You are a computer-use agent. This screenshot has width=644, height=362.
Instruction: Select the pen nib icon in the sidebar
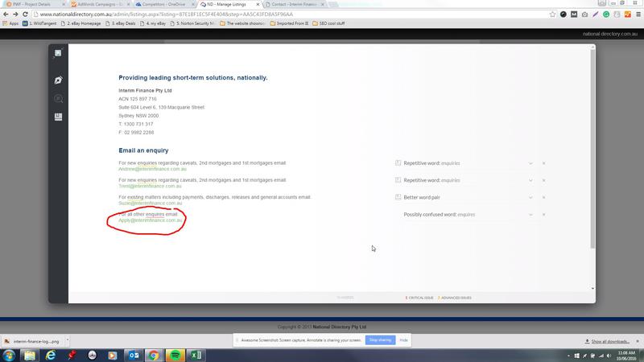pyautogui.click(x=58, y=80)
